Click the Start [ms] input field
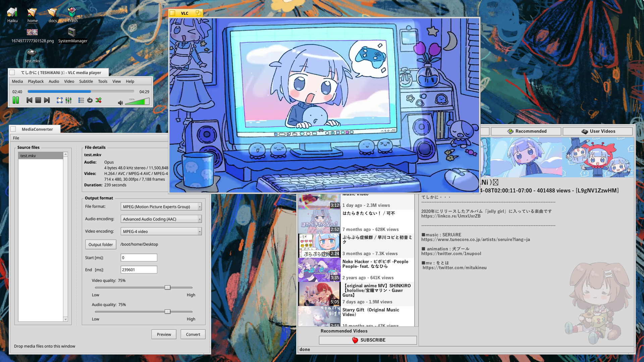The height and width of the screenshot is (362, 644). pos(139,257)
